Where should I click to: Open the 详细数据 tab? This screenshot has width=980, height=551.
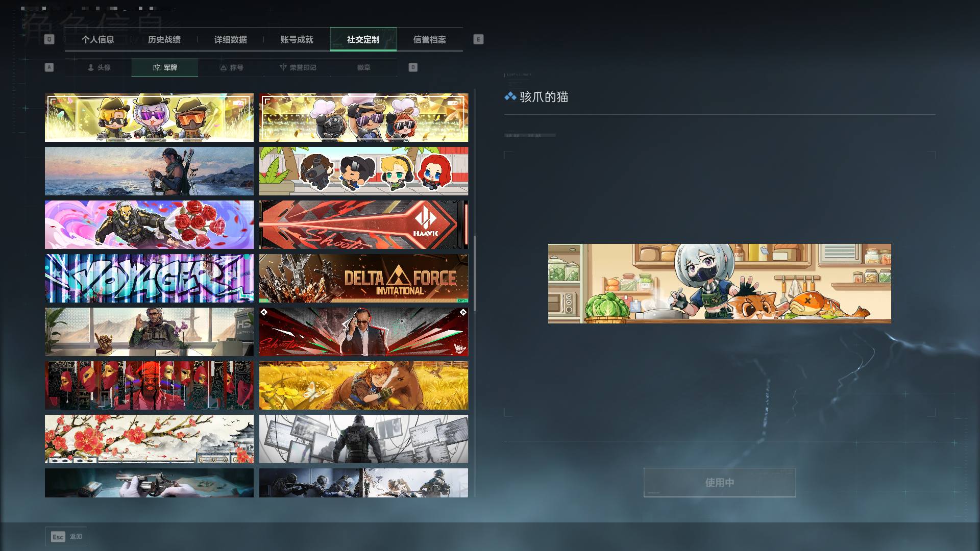pos(231,39)
